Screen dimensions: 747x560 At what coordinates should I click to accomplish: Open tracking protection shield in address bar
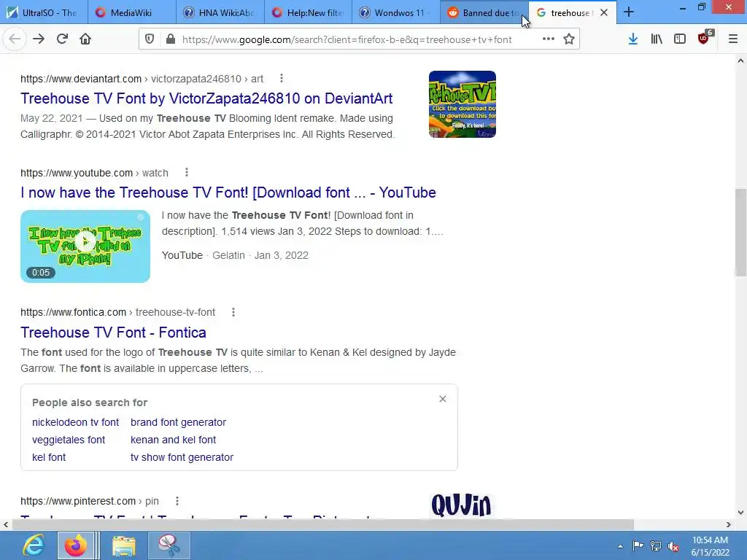(x=150, y=39)
